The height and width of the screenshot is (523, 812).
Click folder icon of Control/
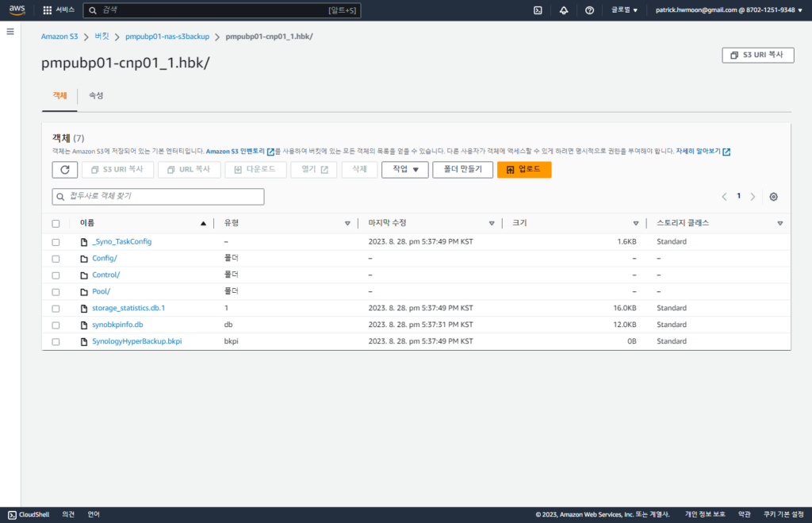84,275
